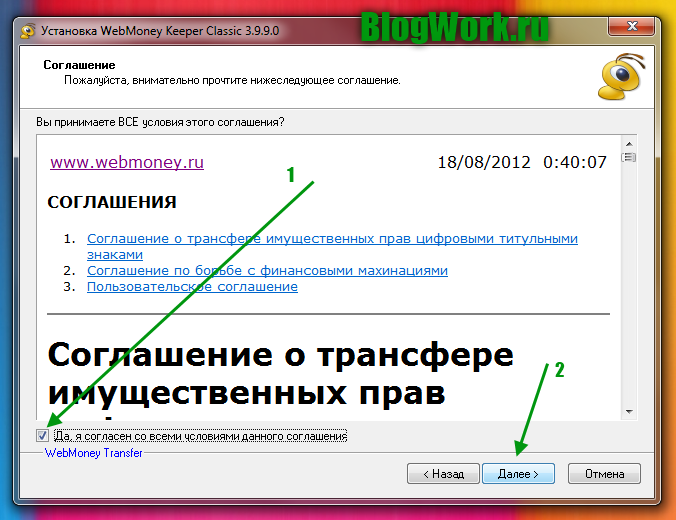
Task: Click the scrollbar down arrow in agreement box
Action: [x=629, y=412]
